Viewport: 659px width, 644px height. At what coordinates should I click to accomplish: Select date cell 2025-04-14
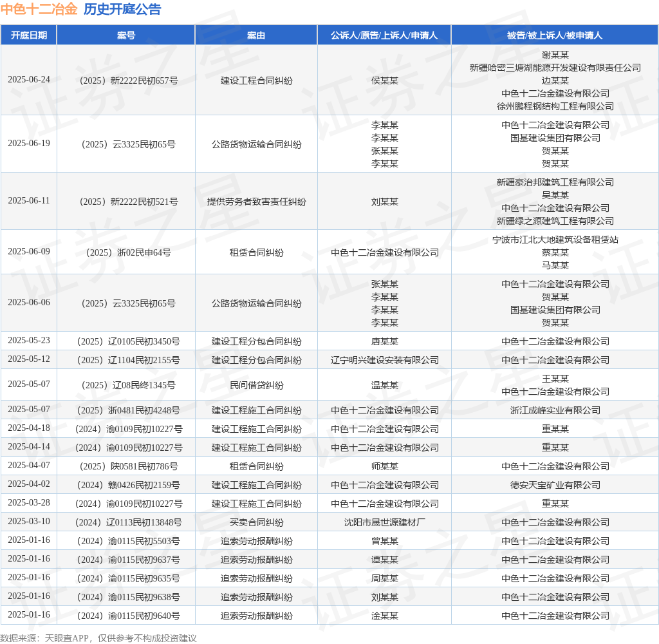click(x=29, y=447)
